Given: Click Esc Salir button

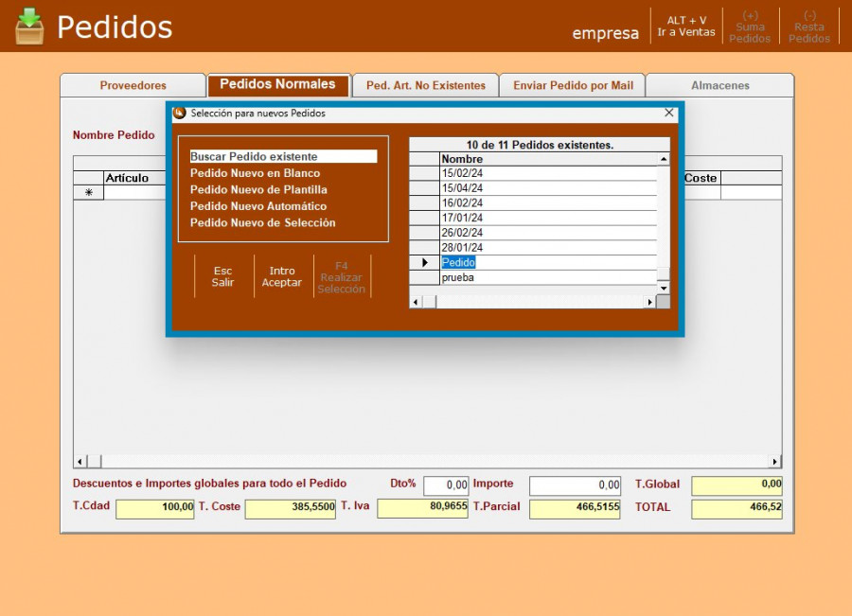Looking at the screenshot, I should [x=223, y=276].
